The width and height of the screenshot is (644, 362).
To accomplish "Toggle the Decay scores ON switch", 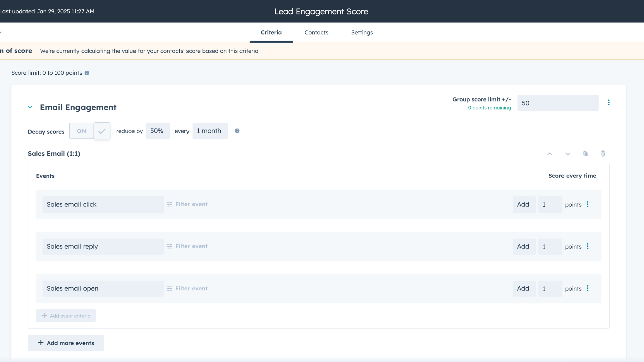I will coord(90,131).
